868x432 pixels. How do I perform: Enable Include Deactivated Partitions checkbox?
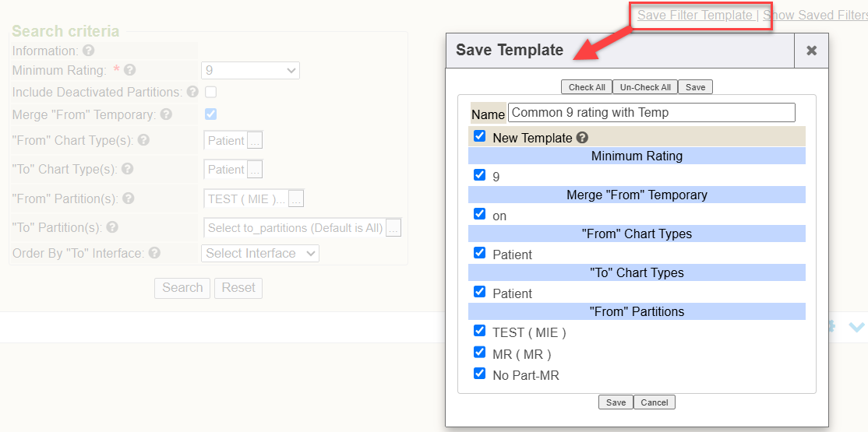click(211, 92)
